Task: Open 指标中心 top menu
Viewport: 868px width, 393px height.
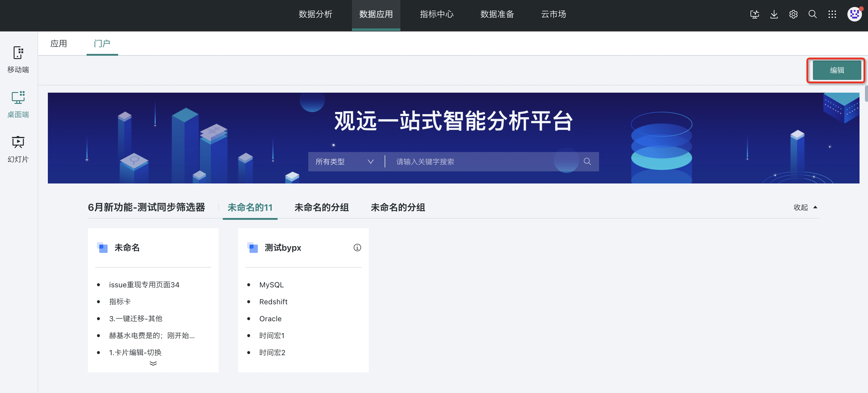Action: point(437,14)
